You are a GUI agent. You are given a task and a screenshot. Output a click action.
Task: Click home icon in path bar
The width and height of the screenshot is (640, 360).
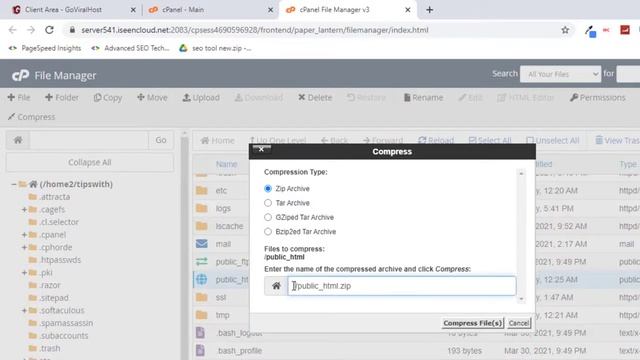pyautogui.click(x=18, y=140)
